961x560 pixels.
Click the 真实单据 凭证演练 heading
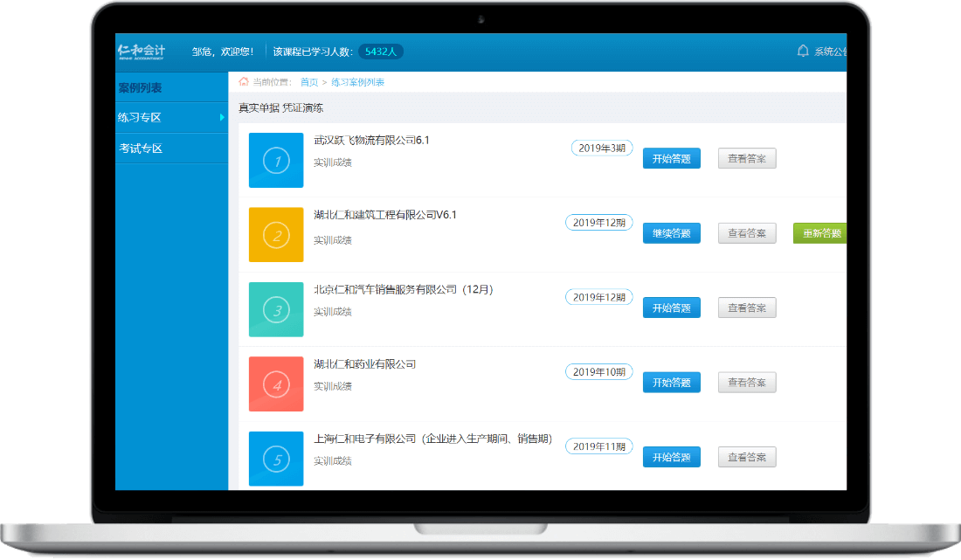(x=280, y=108)
